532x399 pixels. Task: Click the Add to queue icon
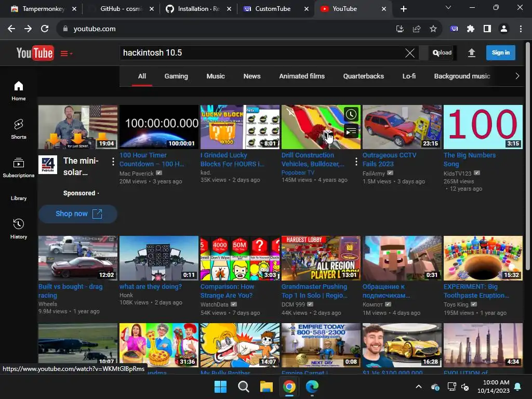point(351,130)
